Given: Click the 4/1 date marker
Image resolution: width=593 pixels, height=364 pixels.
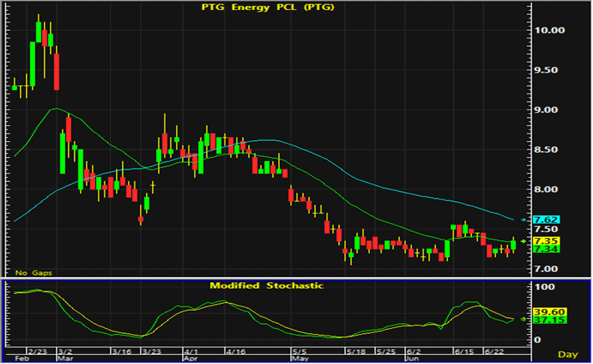Looking at the screenshot, I should (191, 351).
